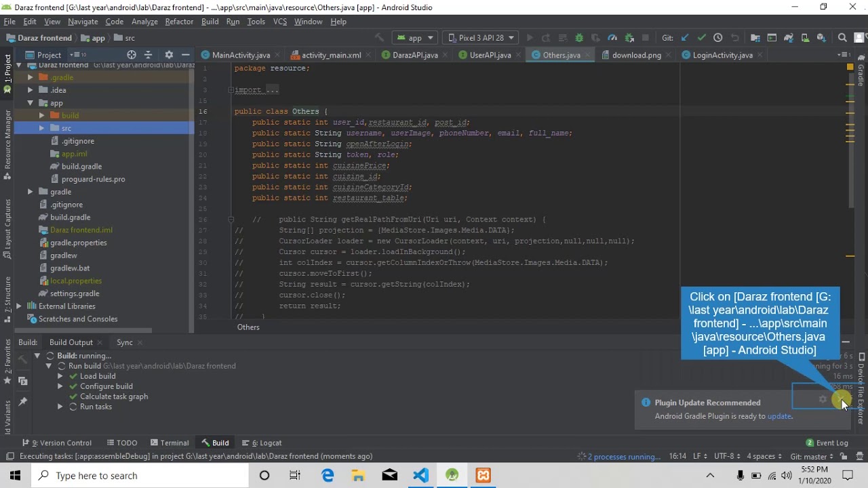This screenshot has height=488, width=868.
Task: Click the Profile app gauge icon
Action: point(612,38)
